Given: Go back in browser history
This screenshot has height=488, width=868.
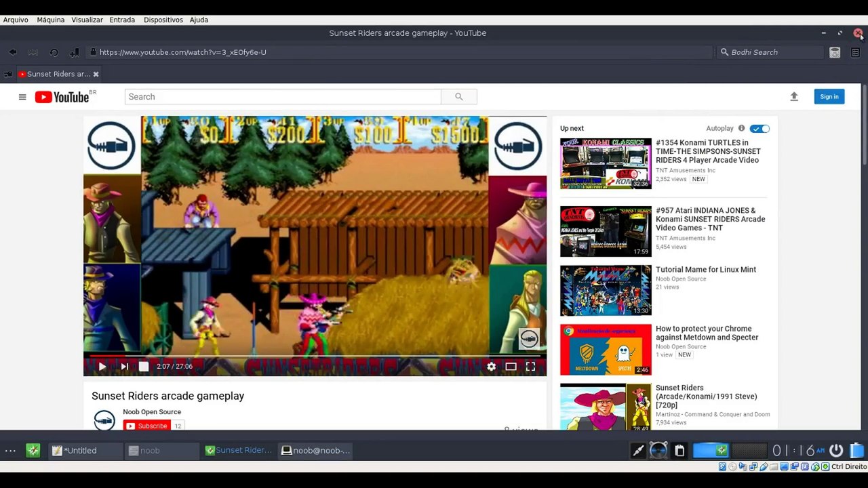Looking at the screenshot, I should click(x=13, y=52).
